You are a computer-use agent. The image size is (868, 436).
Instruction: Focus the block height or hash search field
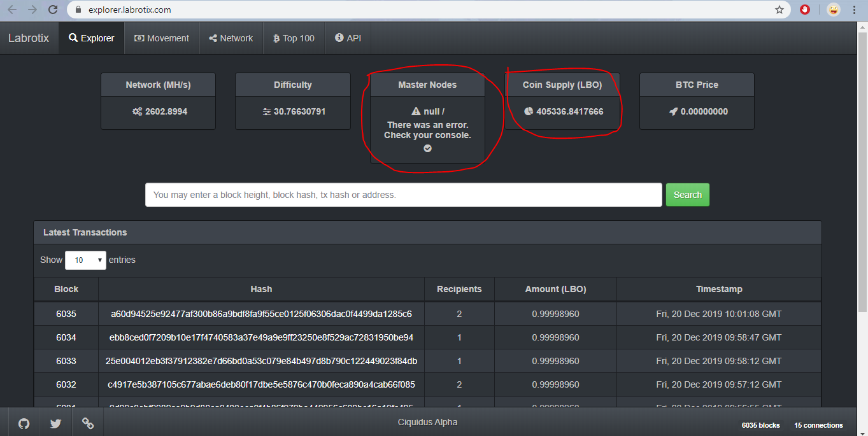point(404,195)
